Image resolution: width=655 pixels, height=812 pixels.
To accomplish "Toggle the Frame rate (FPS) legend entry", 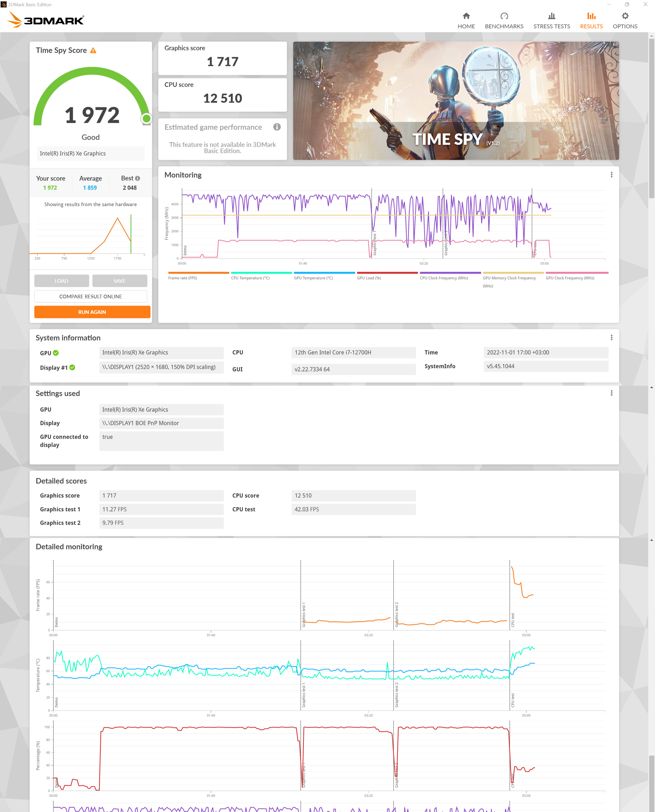I will point(199,276).
